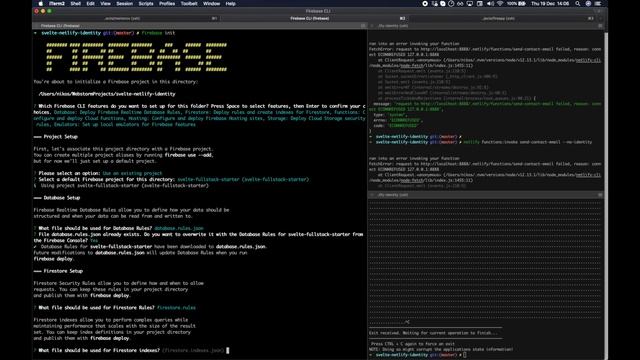
Task: Open the Toolbelt menu
Action: tap(189, 4)
